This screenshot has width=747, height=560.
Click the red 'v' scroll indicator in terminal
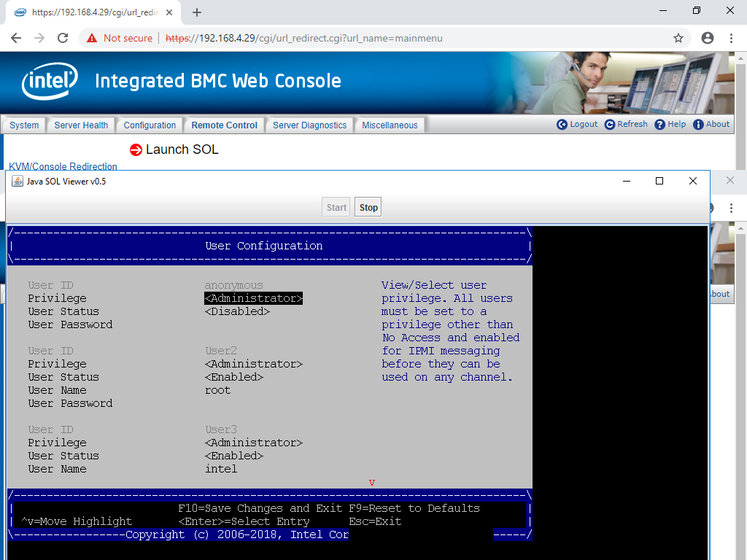tap(372, 483)
